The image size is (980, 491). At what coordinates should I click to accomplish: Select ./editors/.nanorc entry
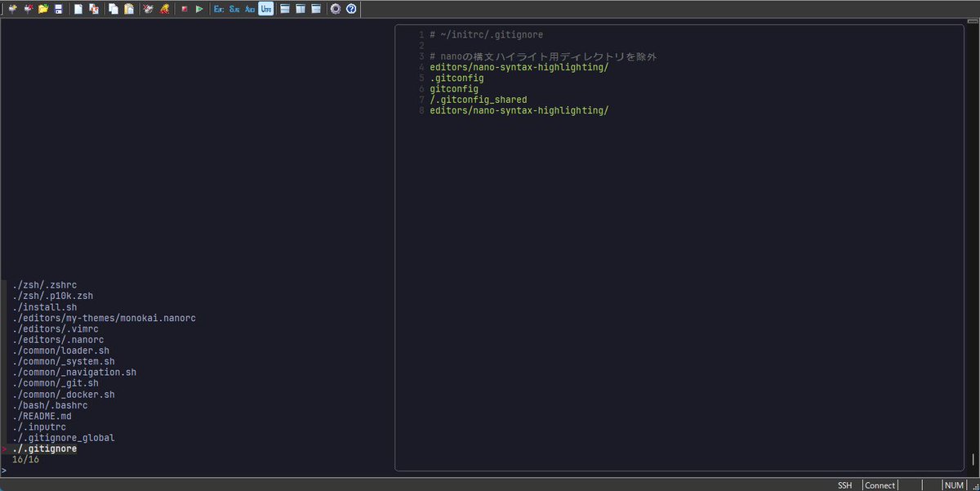57,340
